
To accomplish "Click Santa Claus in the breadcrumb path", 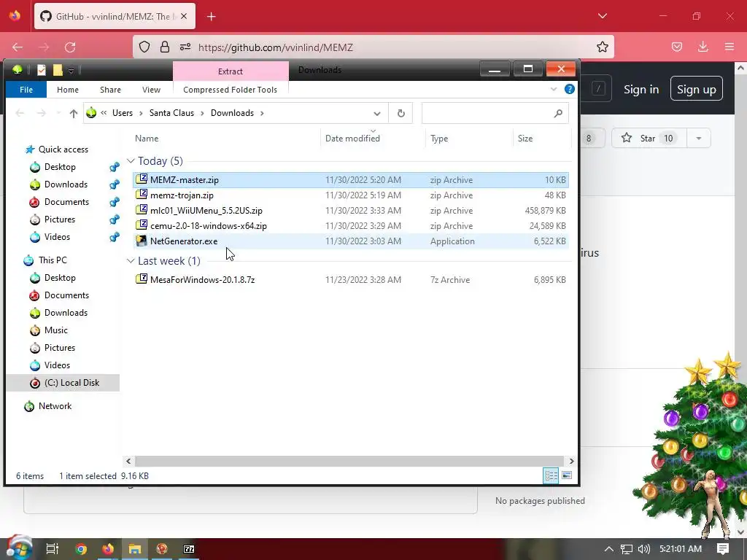I will coord(171,113).
